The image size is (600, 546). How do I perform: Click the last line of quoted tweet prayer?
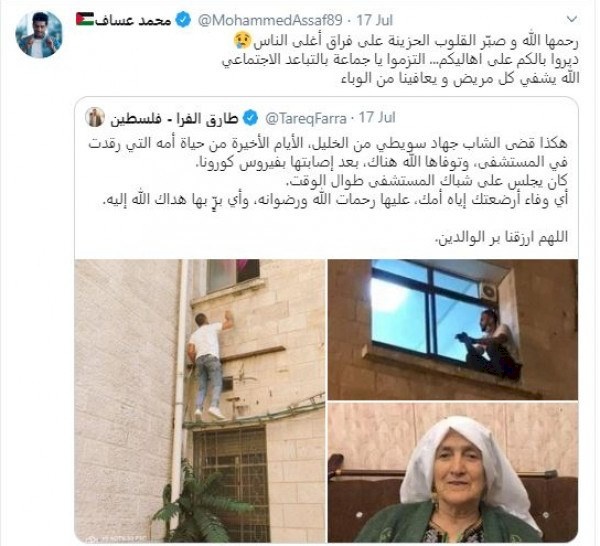(x=502, y=237)
